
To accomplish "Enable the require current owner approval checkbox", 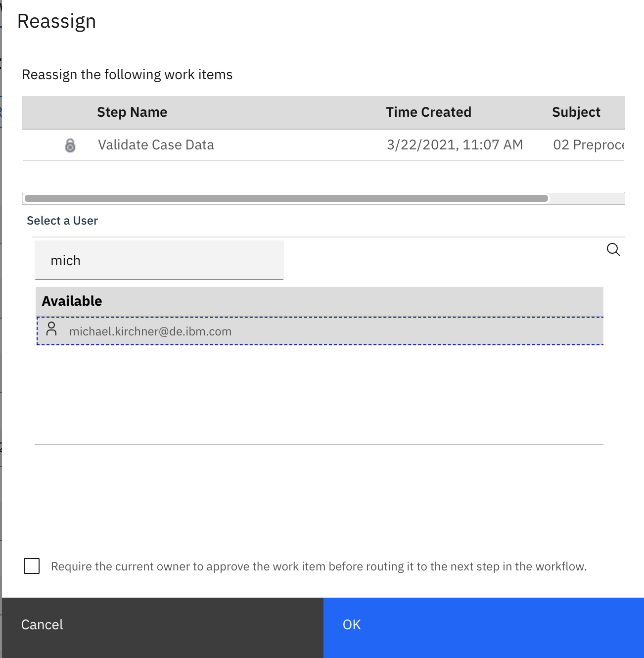I will coord(32,566).
